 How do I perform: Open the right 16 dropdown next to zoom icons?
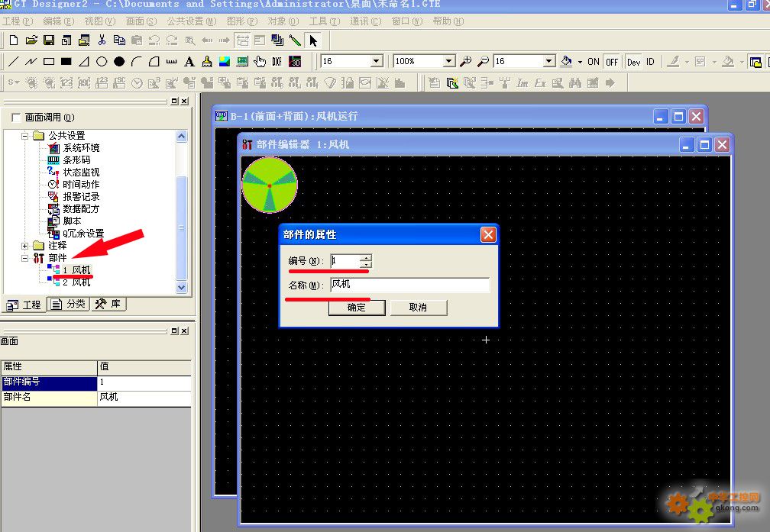pyautogui.click(x=549, y=61)
